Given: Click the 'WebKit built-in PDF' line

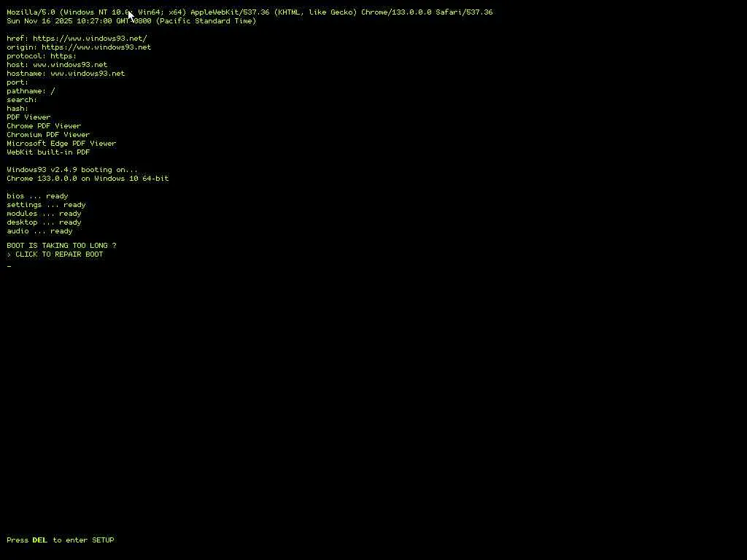Looking at the screenshot, I should pos(48,152).
